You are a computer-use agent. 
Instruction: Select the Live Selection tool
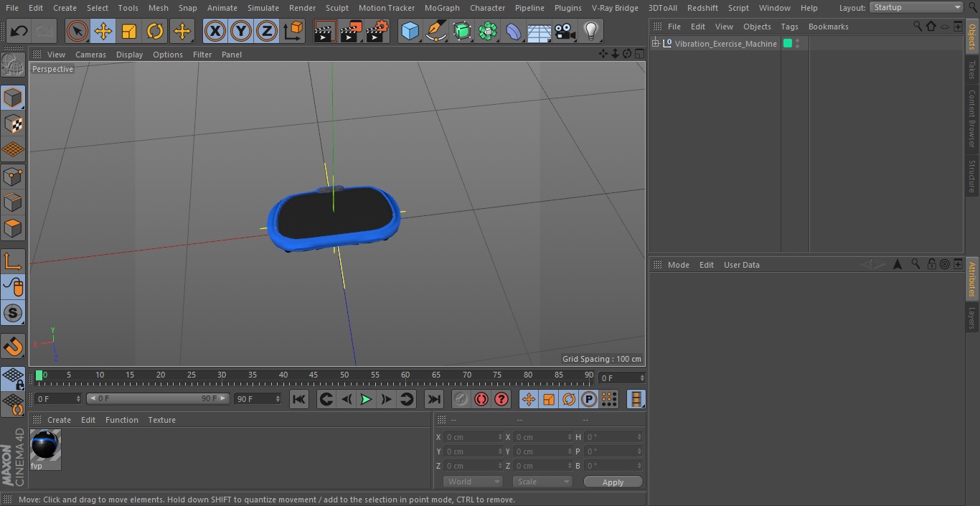(77, 31)
